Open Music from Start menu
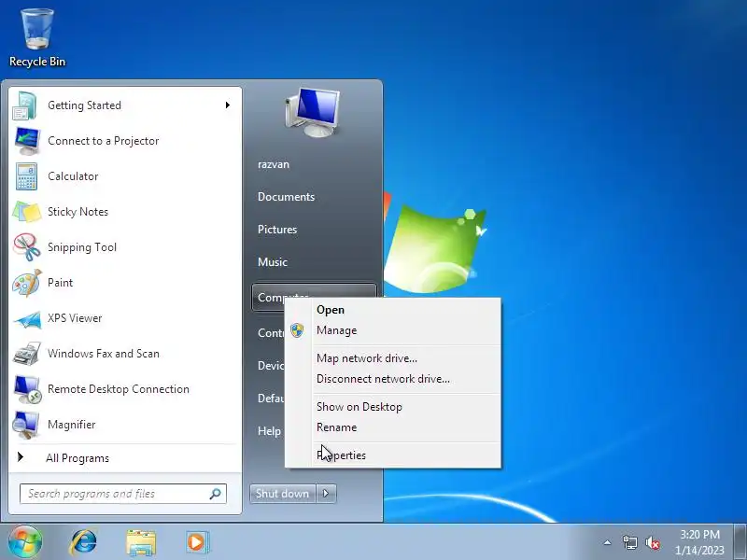 tap(272, 262)
